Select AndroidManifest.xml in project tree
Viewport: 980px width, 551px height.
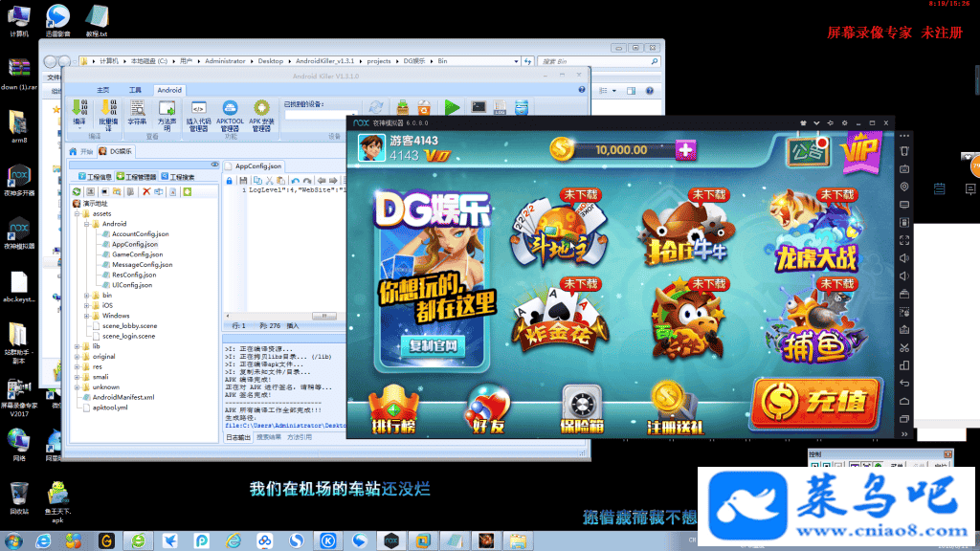pos(122,397)
